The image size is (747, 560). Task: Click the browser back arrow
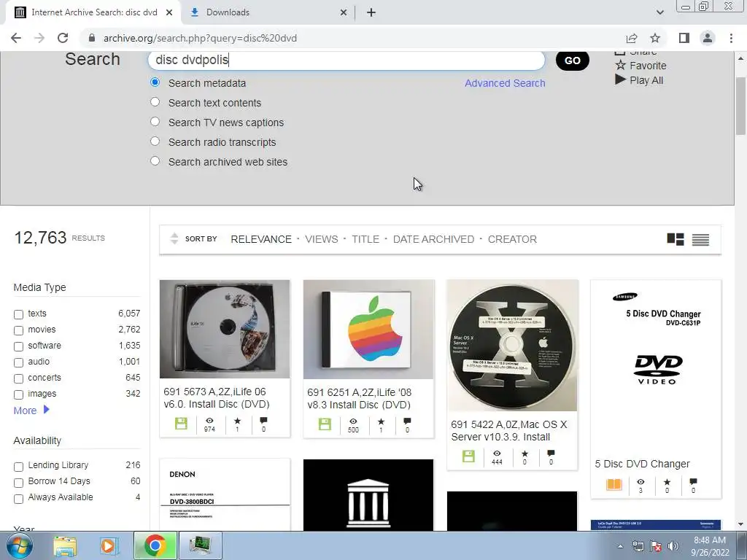[16, 38]
